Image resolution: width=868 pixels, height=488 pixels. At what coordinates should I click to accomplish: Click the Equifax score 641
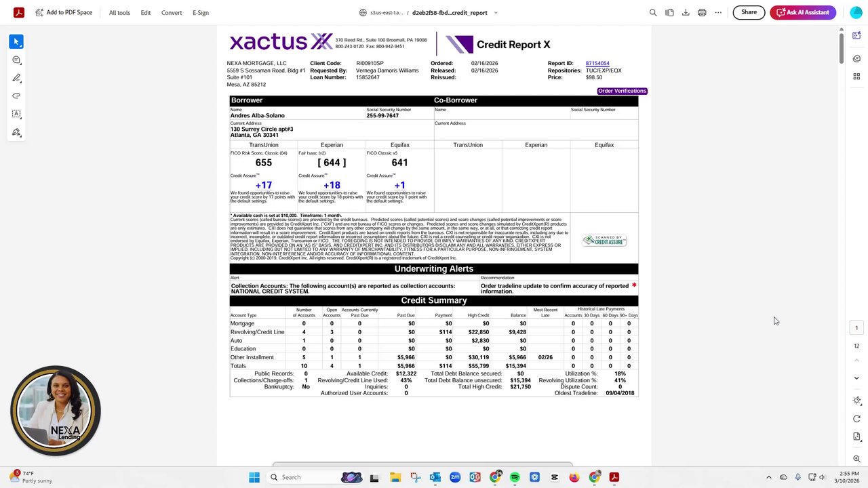point(399,163)
